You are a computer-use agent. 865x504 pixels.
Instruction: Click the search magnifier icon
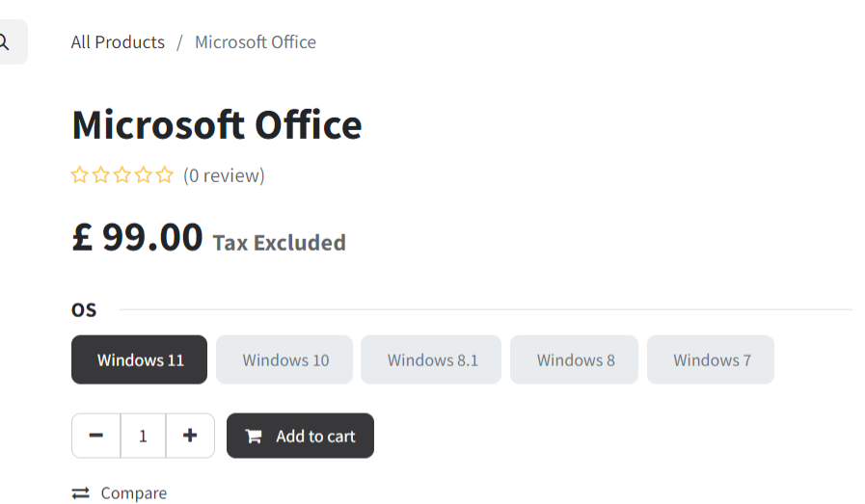pyautogui.click(x=5, y=42)
